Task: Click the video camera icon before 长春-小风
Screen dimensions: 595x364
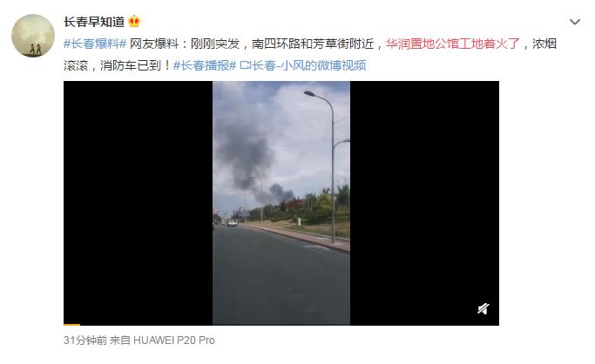Action: click(x=245, y=66)
